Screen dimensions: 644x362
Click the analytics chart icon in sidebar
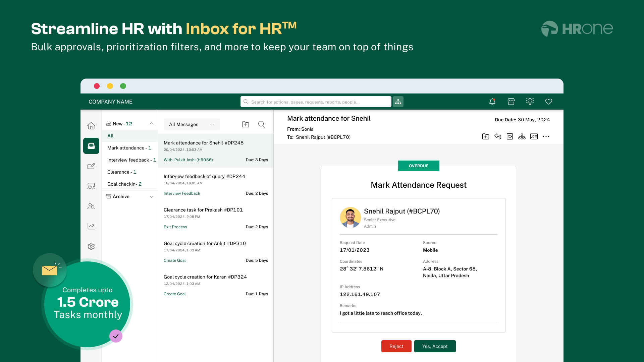[91, 226]
